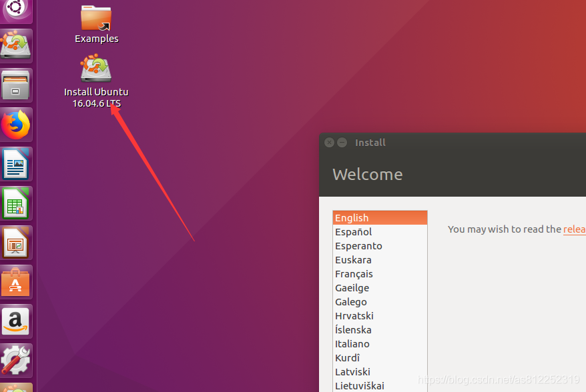Choose Íslenska as installer language
586x392 pixels.
point(380,329)
